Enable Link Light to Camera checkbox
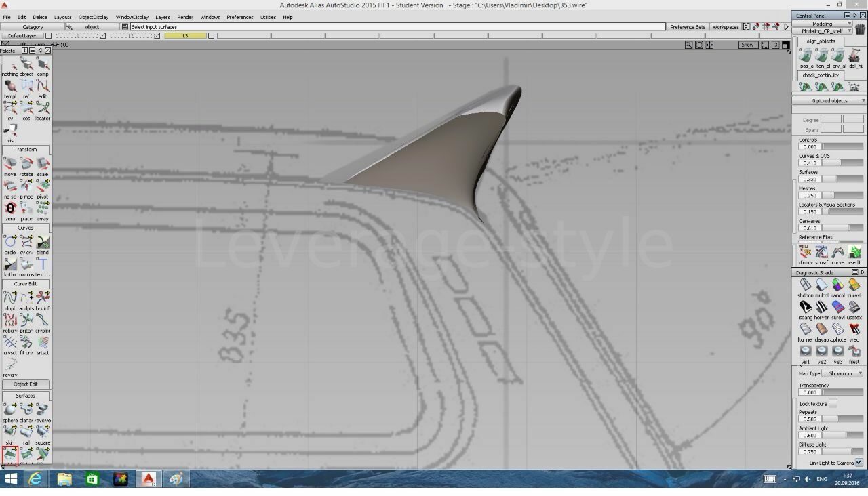 tap(859, 463)
